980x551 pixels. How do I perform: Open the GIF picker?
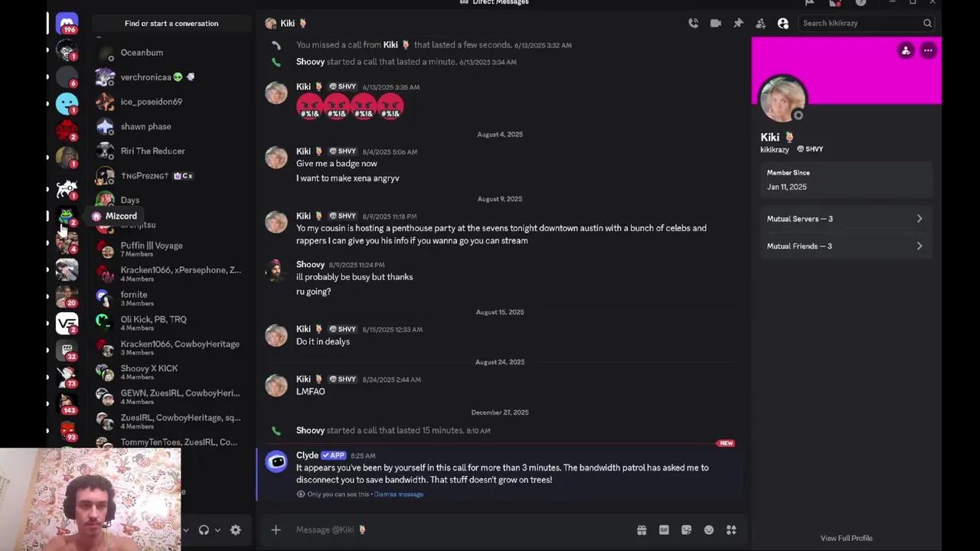point(664,530)
